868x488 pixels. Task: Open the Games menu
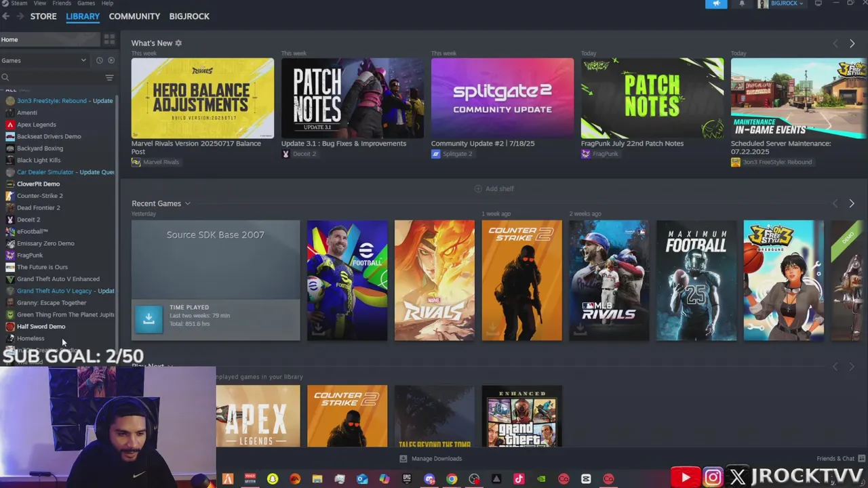point(86,3)
